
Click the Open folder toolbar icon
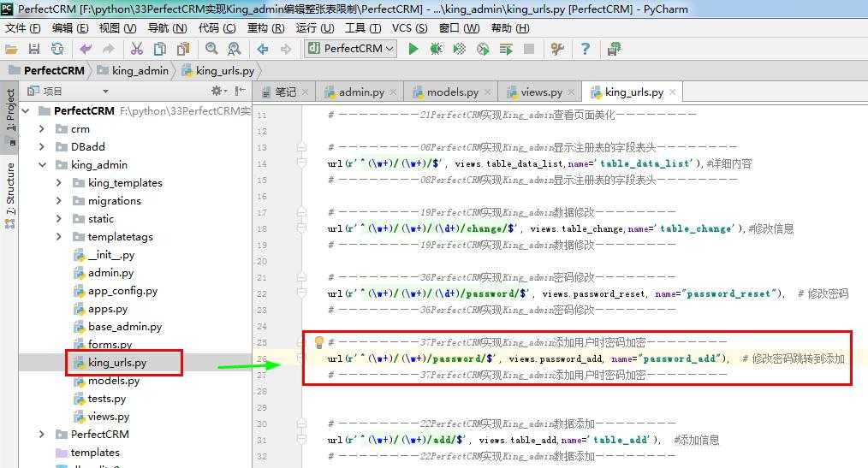point(11,50)
